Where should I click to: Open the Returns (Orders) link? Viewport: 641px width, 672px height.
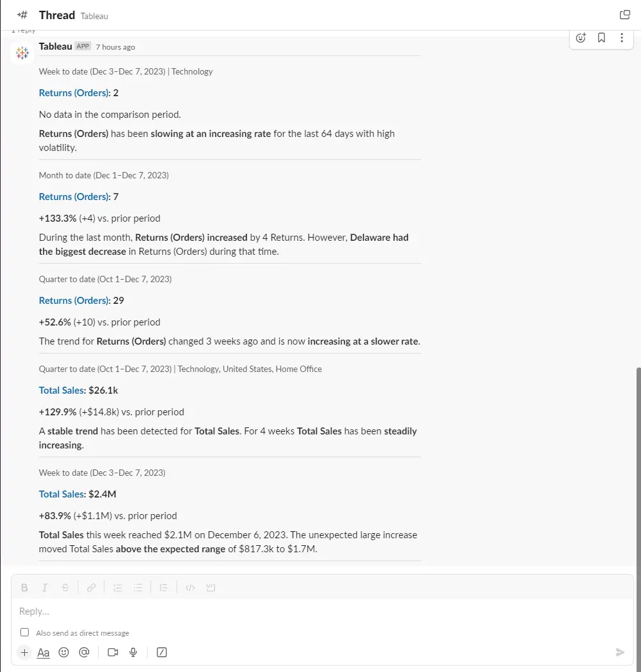click(x=74, y=92)
